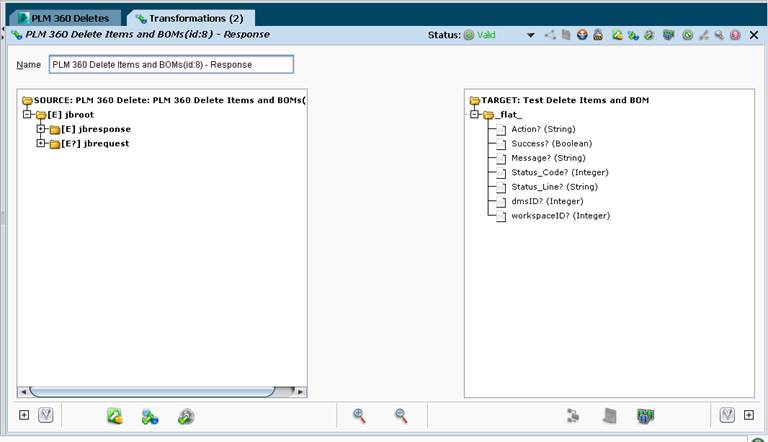Click the source pane horizontal scrollbar thumb
768x442 pixels.
(152, 392)
